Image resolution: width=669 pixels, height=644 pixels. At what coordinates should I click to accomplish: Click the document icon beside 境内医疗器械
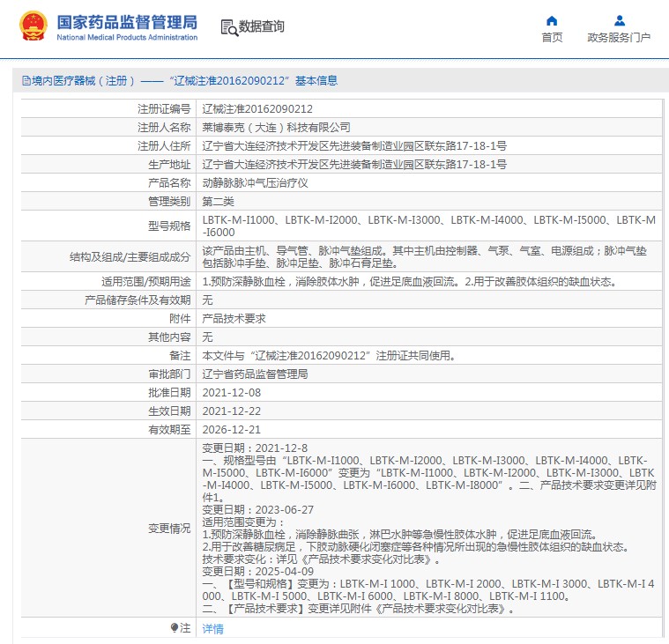point(26,80)
